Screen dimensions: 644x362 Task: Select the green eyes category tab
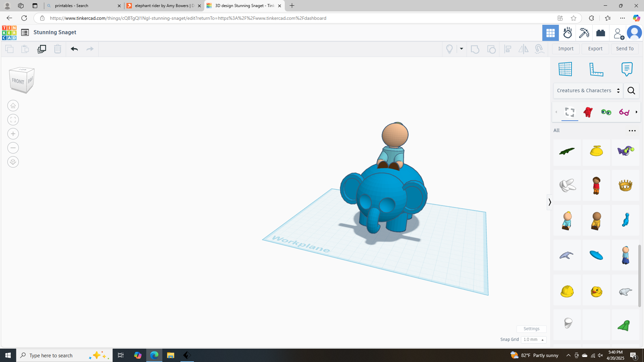tap(606, 112)
